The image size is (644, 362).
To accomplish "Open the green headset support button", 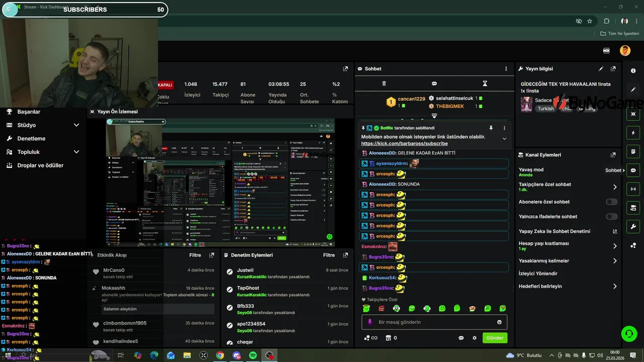I will 628,333.
